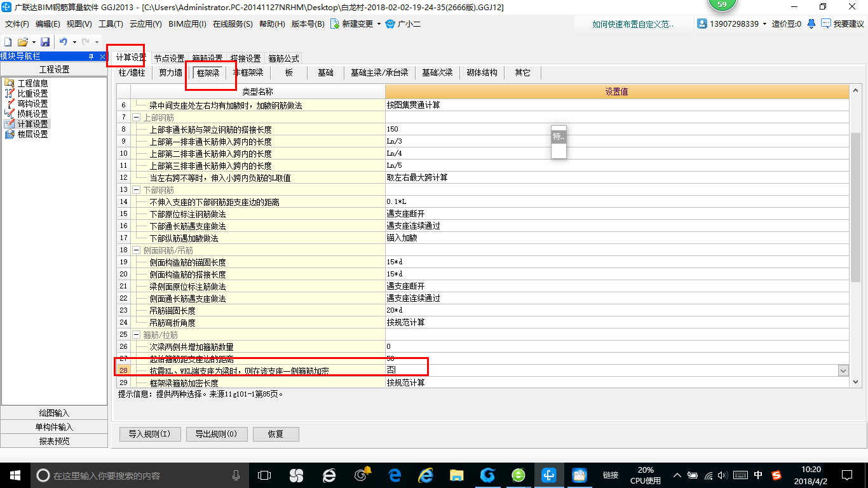Viewport: 868px width, 488px height.
Task: Switch to the 搭接设置 tab
Action: click(x=245, y=58)
